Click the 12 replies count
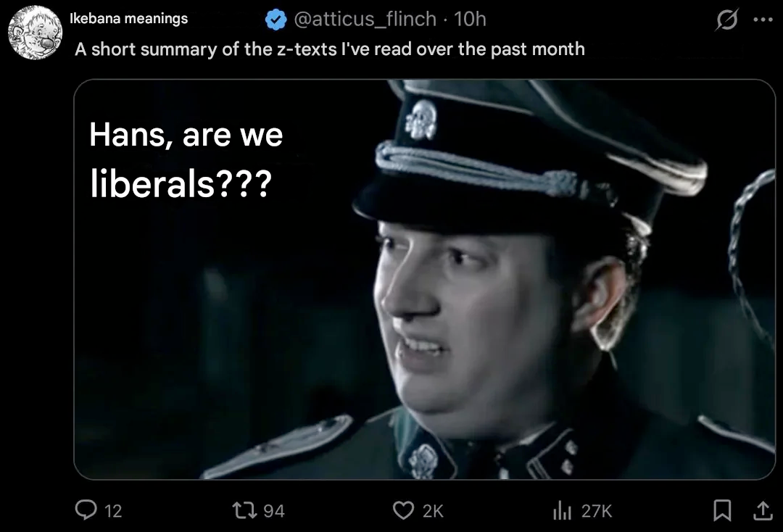 [113, 511]
